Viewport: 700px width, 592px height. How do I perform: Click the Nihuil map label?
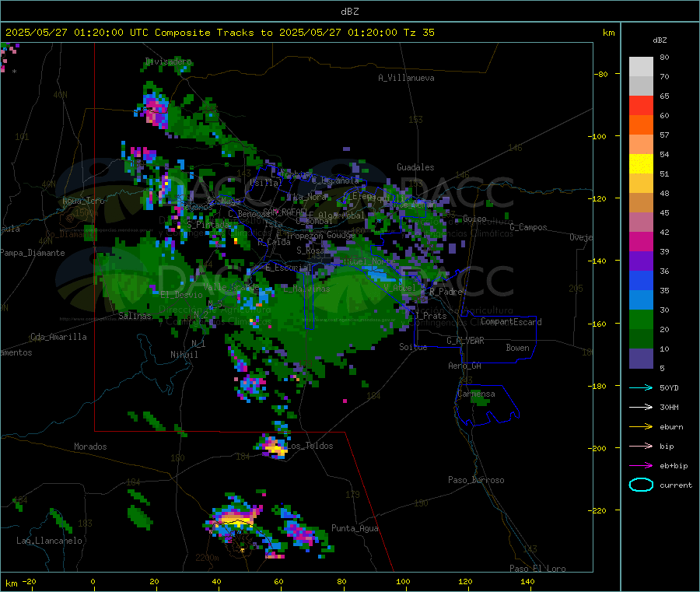coord(184,355)
